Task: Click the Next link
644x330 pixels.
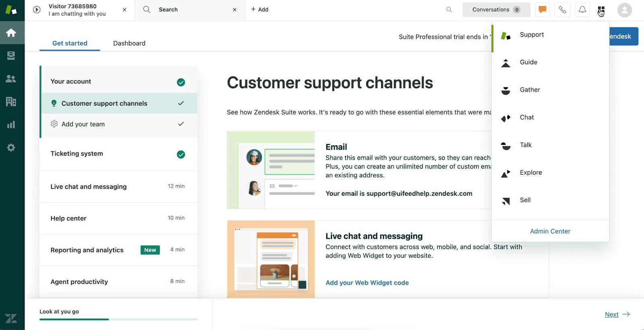Action: [x=617, y=314]
